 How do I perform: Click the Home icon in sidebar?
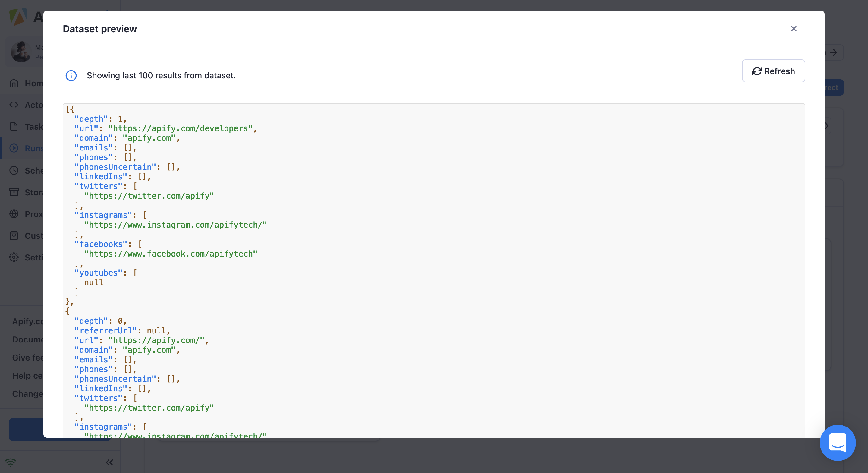(14, 83)
